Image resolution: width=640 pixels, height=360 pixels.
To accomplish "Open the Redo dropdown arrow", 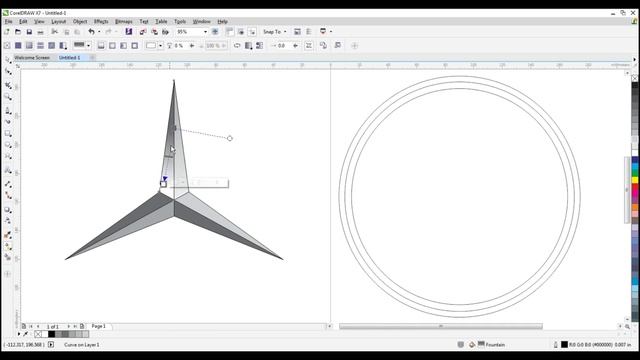I will (116, 31).
